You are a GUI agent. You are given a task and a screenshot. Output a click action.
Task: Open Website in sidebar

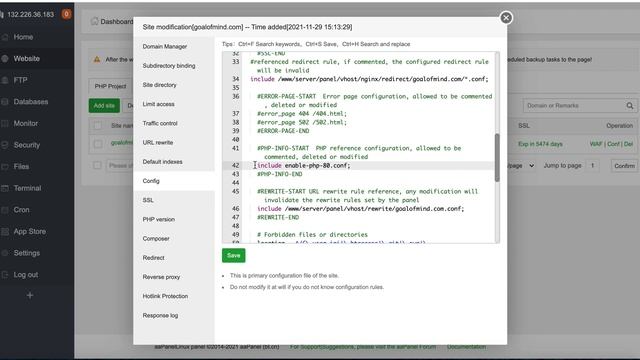point(27,58)
